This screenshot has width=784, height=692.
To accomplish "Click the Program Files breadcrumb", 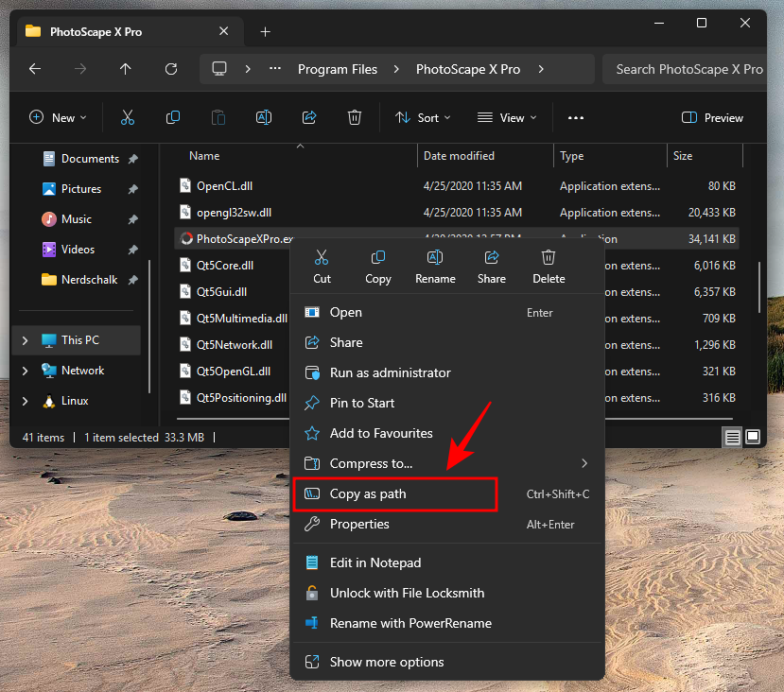I will (x=338, y=69).
